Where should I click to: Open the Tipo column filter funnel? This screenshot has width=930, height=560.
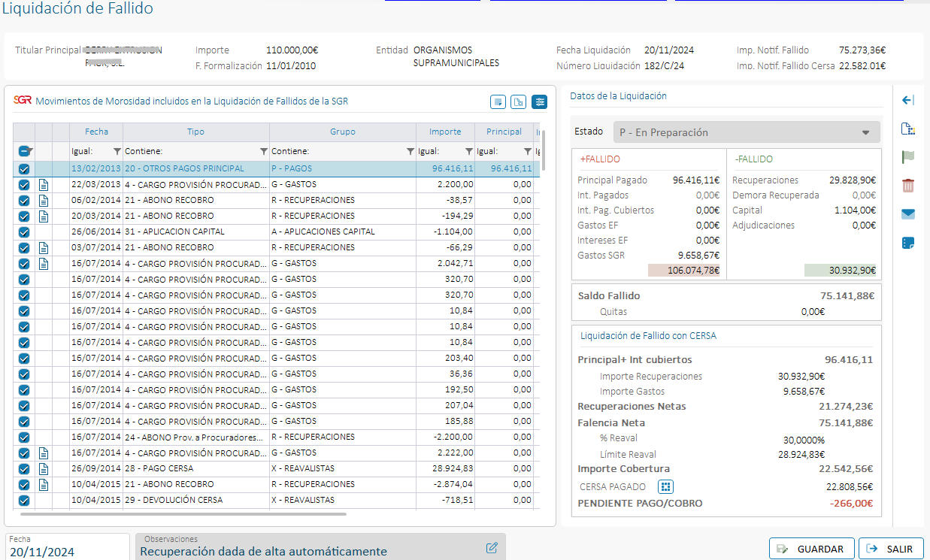click(263, 151)
